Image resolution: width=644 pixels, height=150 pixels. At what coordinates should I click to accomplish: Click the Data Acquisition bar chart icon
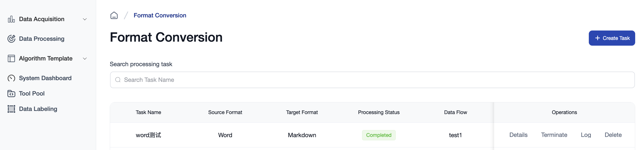(x=11, y=19)
